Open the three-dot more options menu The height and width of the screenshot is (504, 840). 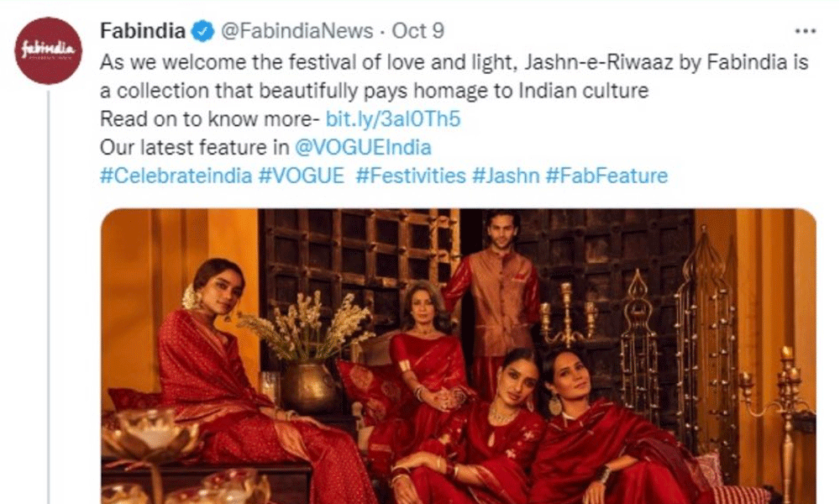[806, 32]
